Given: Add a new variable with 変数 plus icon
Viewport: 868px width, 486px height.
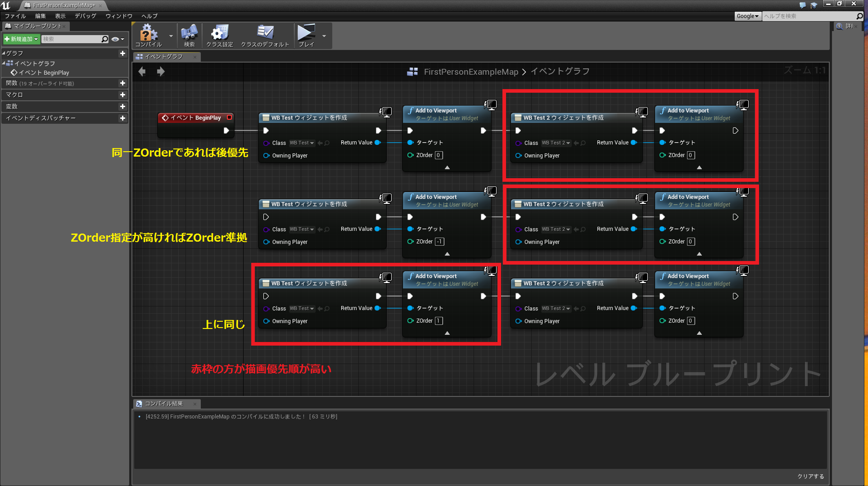Looking at the screenshot, I should [x=122, y=107].
